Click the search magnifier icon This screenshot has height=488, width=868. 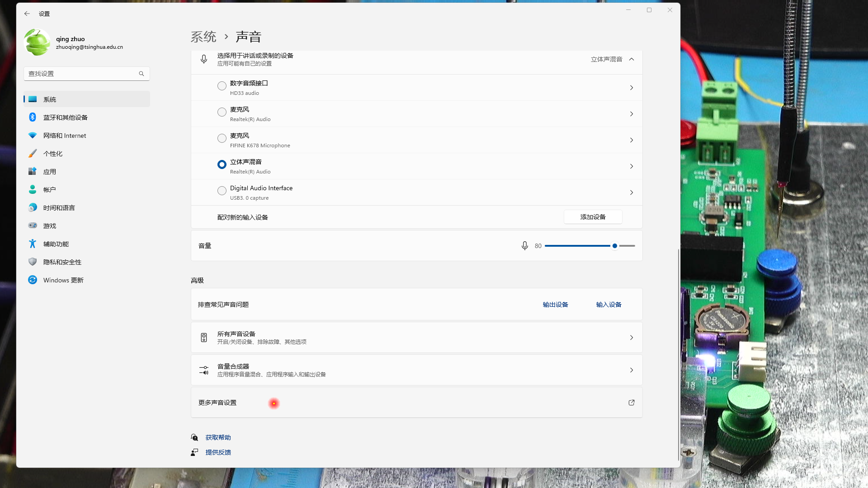(x=142, y=74)
